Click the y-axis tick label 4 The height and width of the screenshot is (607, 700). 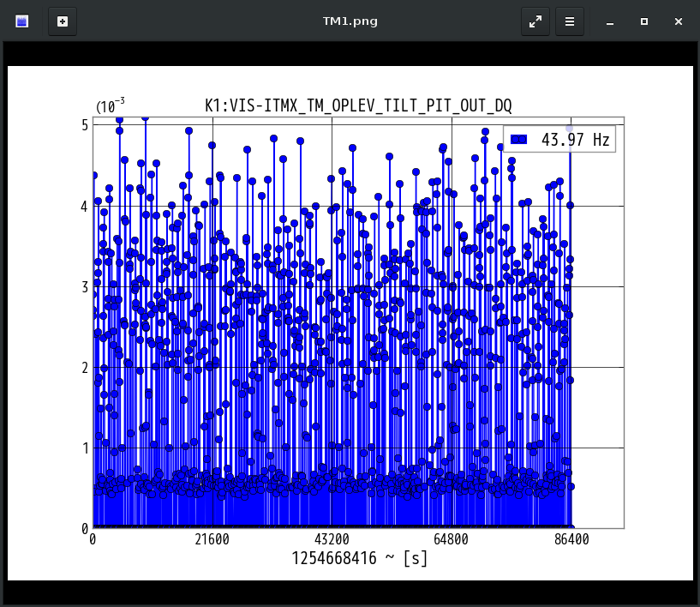point(84,207)
